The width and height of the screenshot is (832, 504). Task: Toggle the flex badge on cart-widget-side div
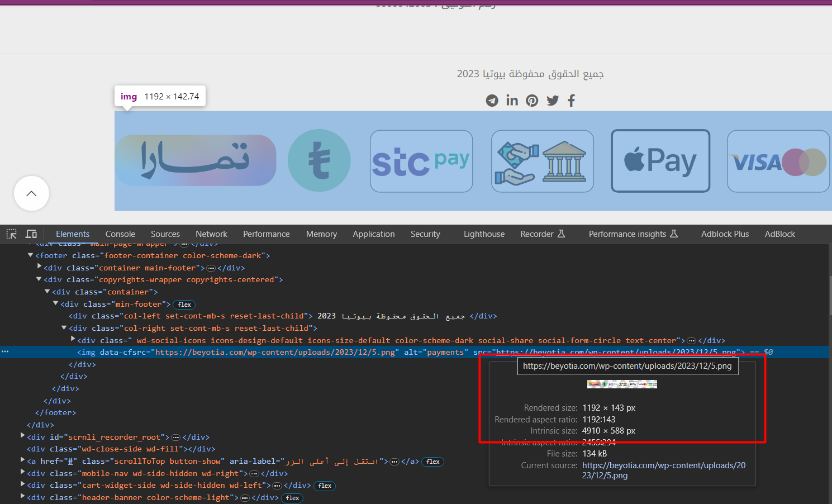click(x=325, y=486)
